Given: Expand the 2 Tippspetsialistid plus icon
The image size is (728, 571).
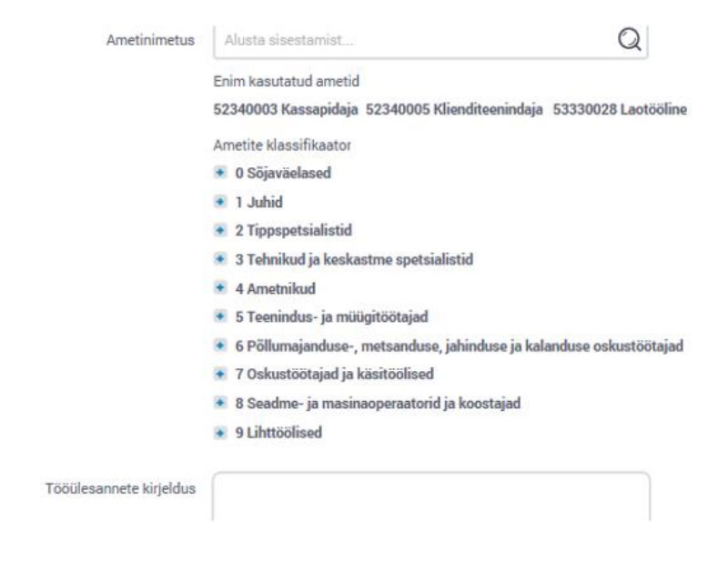Looking at the screenshot, I should pos(220,230).
